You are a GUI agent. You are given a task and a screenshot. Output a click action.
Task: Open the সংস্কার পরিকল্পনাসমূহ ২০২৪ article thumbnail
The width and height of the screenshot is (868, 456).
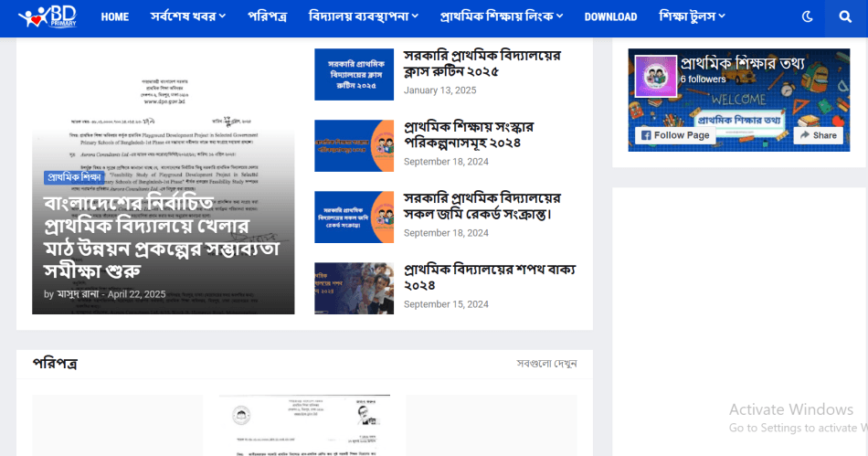pyautogui.click(x=354, y=145)
